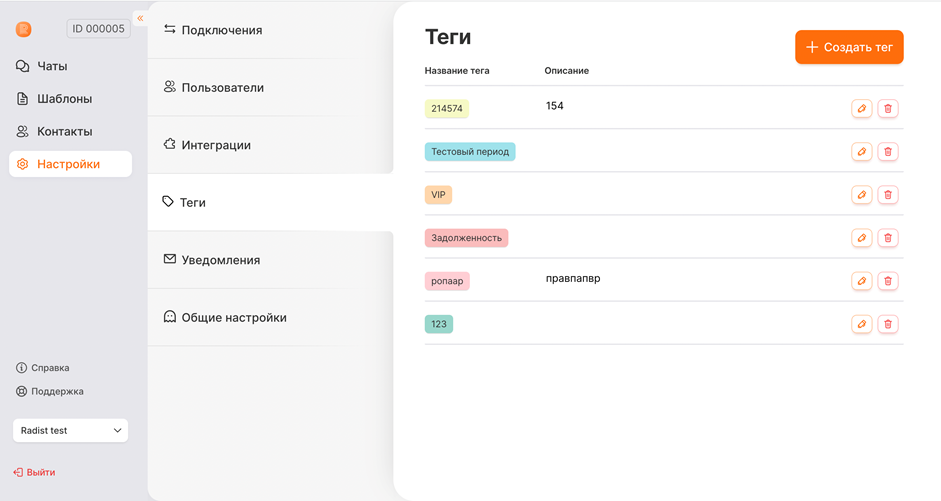Click the Название тега column header

point(457,70)
